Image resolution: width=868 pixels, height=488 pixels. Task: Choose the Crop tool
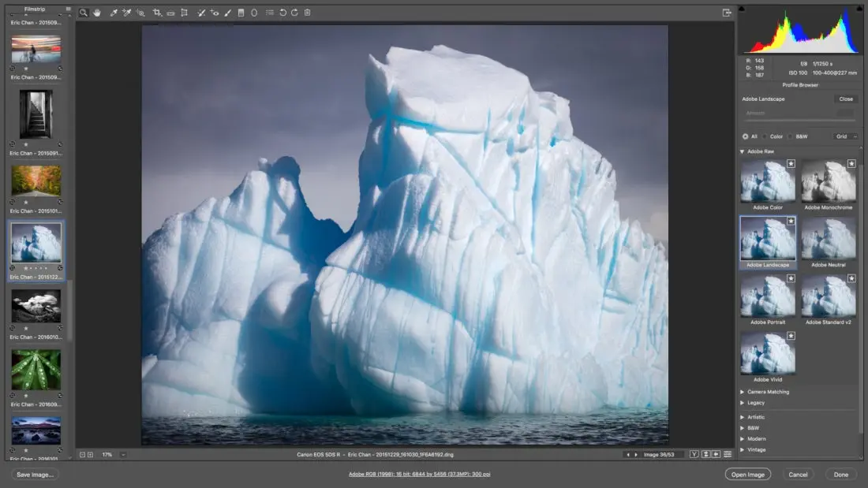coord(155,13)
